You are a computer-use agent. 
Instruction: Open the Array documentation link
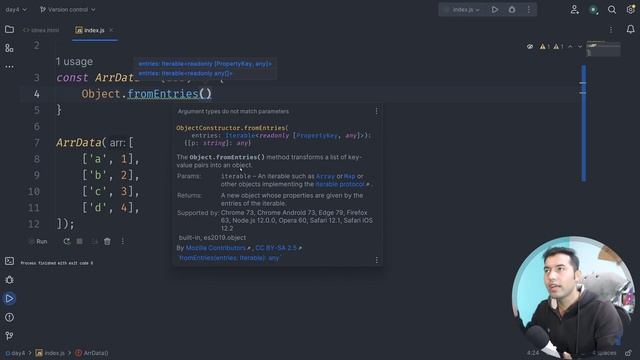(325, 176)
